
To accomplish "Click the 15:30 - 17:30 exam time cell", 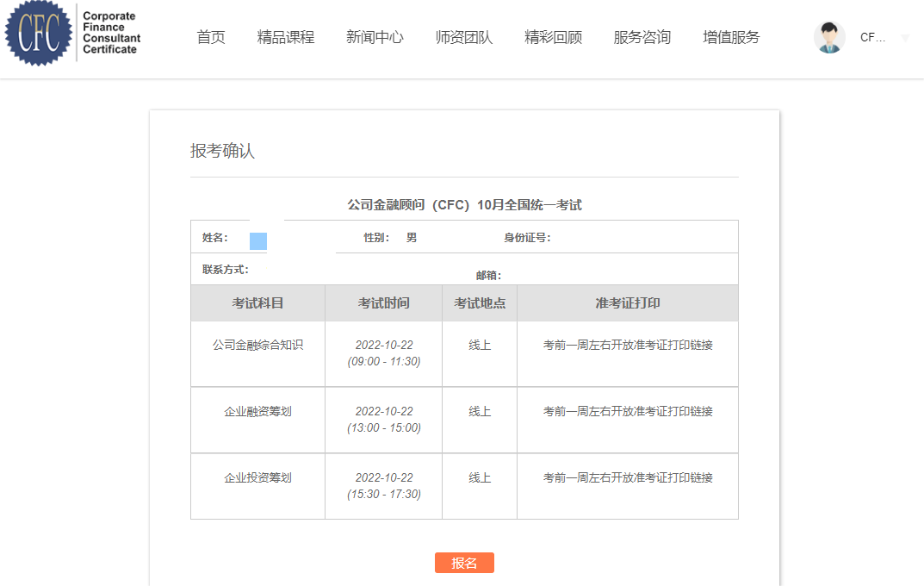I will [x=383, y=486].
